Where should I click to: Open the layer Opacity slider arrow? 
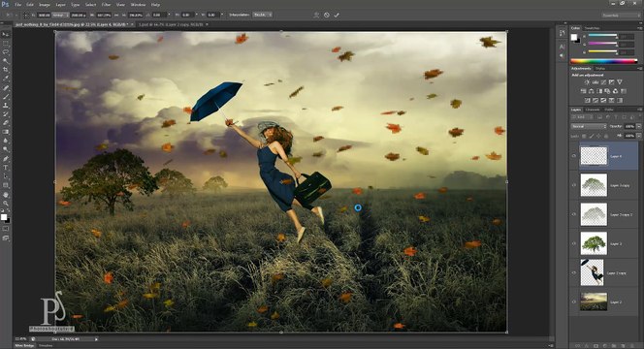pos(638,126)
